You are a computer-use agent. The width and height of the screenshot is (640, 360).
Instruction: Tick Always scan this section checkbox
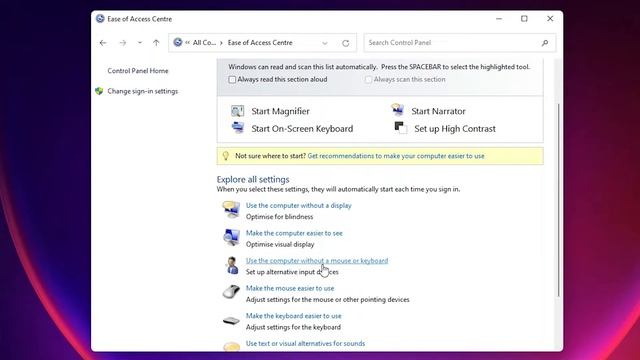coord(368,80)
